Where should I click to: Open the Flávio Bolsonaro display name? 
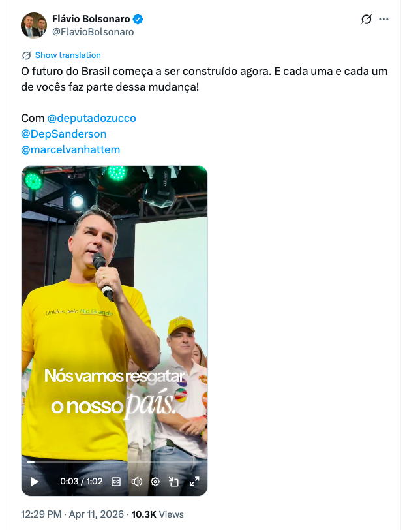click(91, 19)
